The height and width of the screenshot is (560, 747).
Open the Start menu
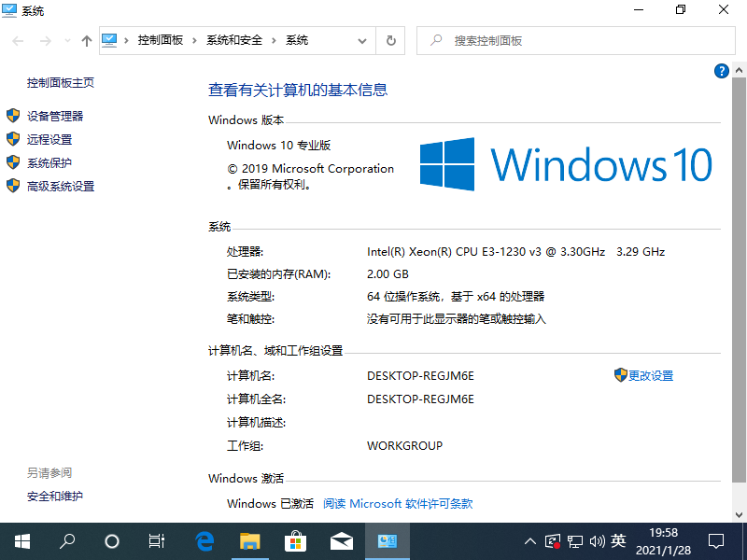tap(21, 540)
